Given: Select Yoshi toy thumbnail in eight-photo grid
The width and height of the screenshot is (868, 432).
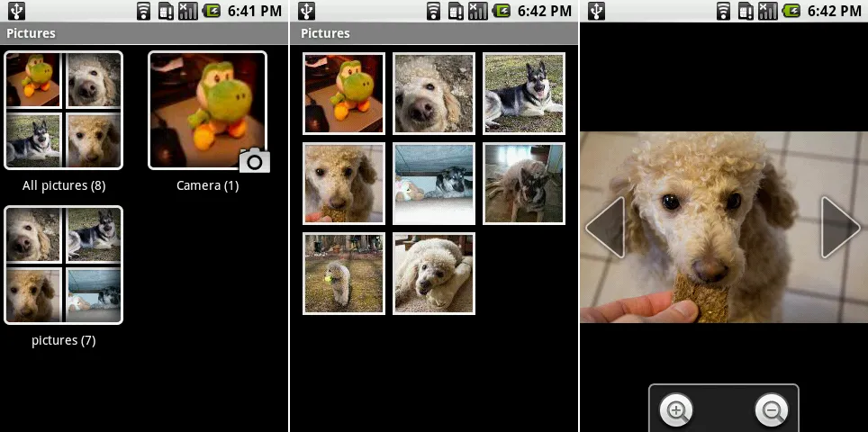Looking at the screenshot, I should pos(343,94).
